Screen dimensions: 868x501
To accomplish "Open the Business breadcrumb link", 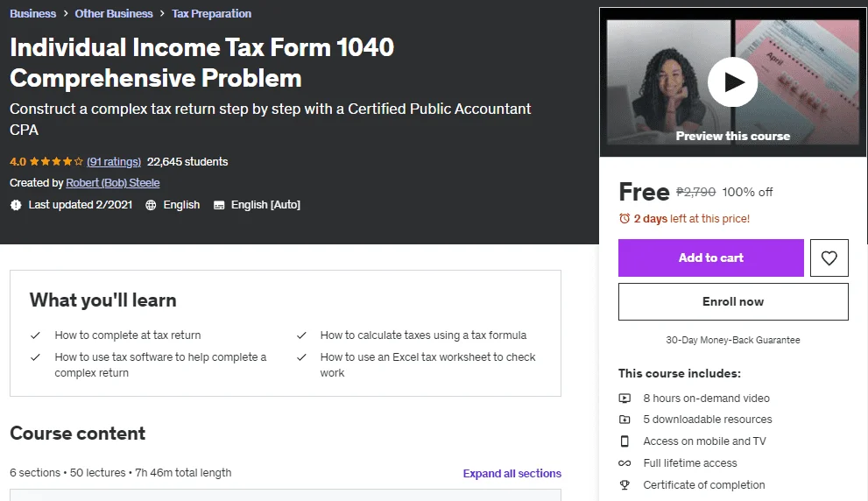I will point(32,13).
